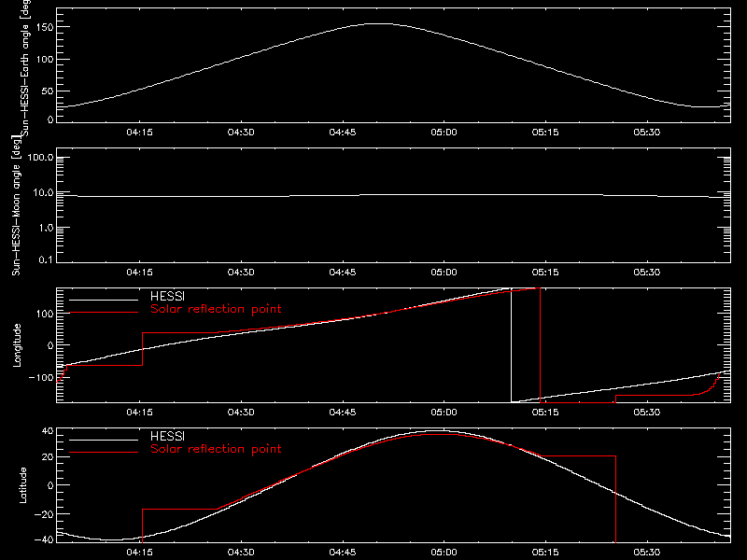Click 04:15 time label under Moon angle plot
747x560 pixels.
[139, 273]
